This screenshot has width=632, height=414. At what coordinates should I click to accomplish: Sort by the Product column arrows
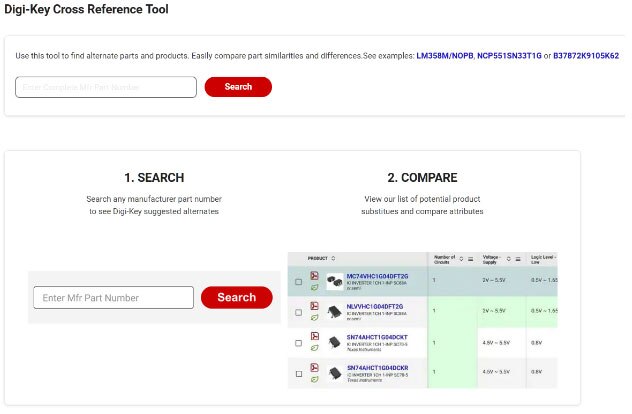pyautogui.click(x=333, y=258)
